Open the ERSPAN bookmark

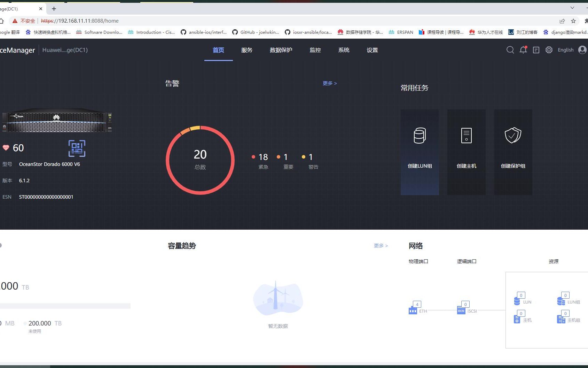tap(401, 32)
